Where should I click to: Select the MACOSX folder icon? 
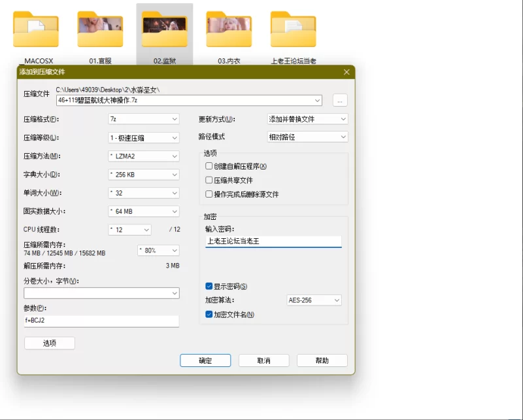click(36, 29)
